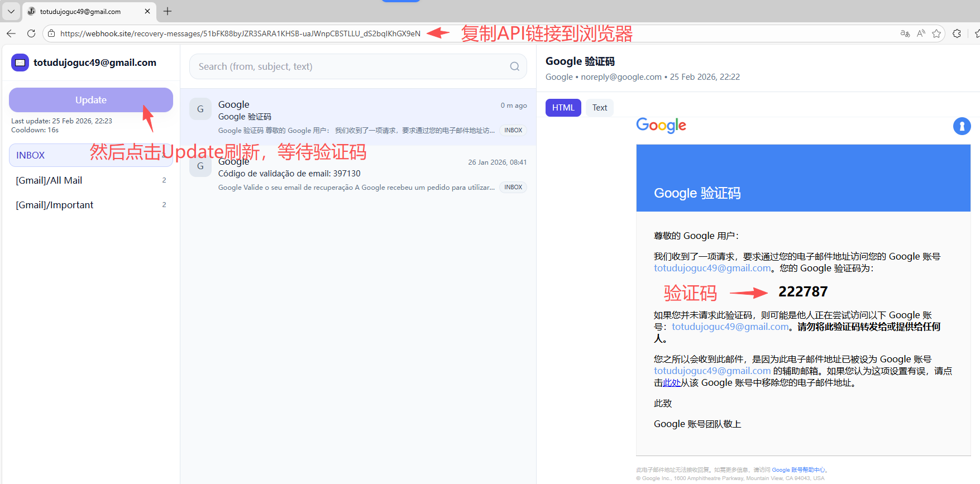Click the Google logo in email
The width and height of the screenshot is (980, 484).
coord(661,126)
